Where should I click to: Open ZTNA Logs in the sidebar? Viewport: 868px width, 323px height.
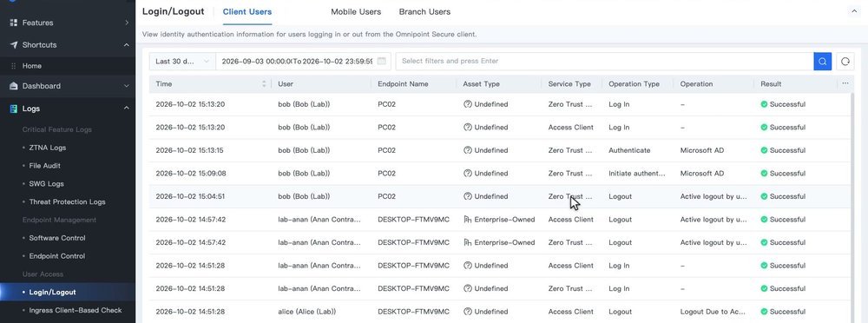coord(48,148)
